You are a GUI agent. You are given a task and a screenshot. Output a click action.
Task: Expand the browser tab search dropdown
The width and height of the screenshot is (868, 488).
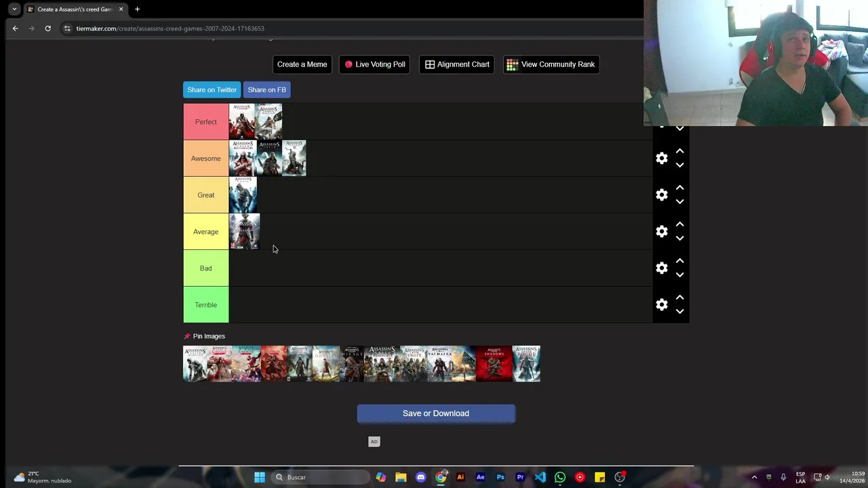[14, 9]
